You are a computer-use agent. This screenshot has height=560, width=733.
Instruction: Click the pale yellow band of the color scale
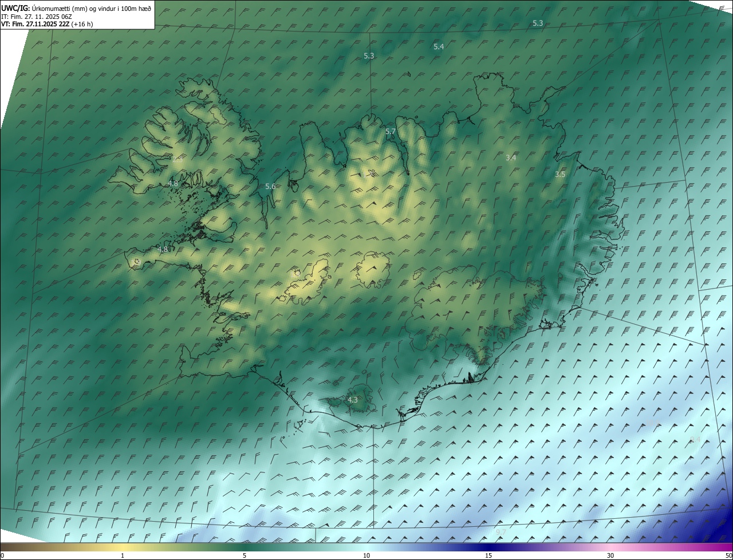click(x=123, y=547)
